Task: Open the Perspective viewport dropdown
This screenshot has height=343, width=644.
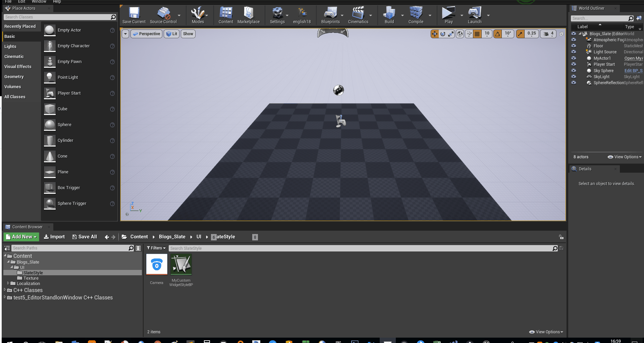Action: click(146, 34)
